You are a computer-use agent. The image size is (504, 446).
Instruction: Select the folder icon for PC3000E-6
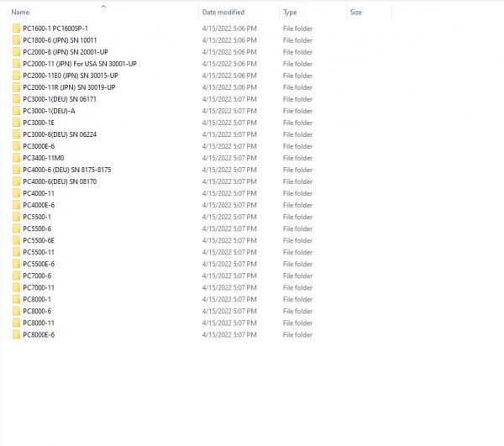17,146
